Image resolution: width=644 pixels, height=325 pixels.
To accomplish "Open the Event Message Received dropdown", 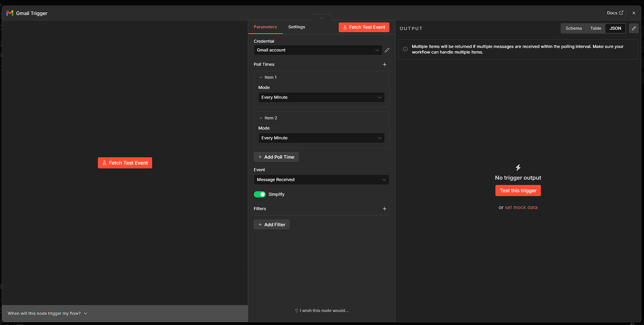I will (x=321, y=180).
